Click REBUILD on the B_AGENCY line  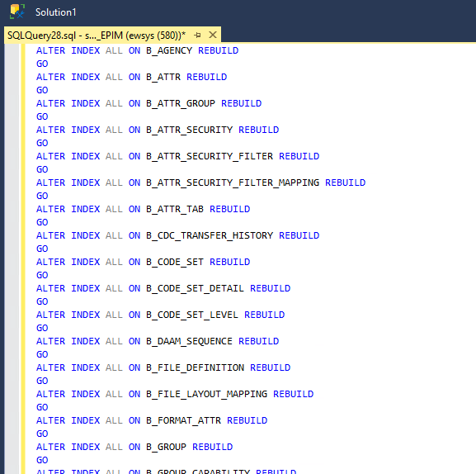click(x=219, y=50)
